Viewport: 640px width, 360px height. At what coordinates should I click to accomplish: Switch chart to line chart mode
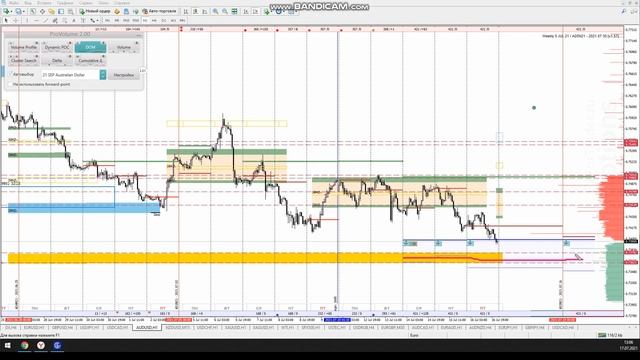click(x=204, y=11)
